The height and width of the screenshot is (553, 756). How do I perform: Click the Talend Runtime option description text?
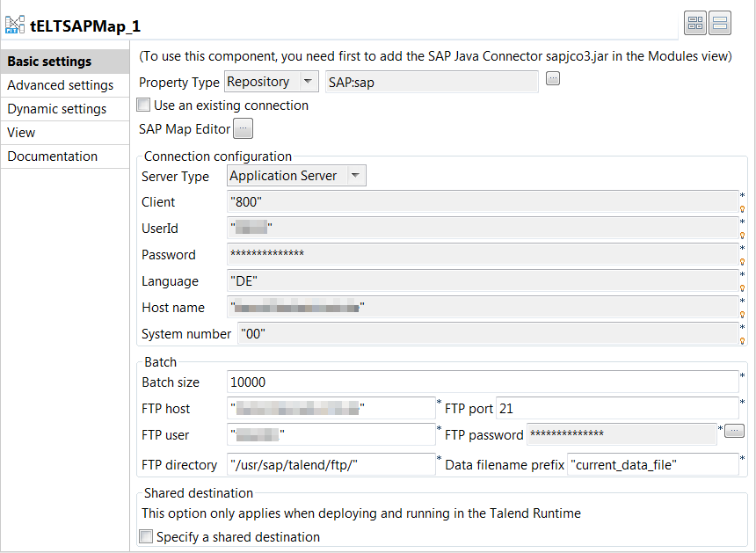pos(361,513)
